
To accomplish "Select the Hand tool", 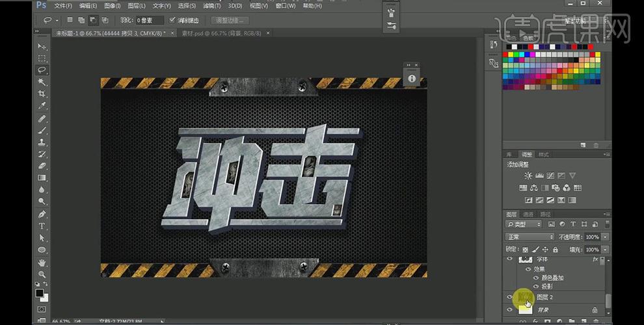I will (42, 263).
